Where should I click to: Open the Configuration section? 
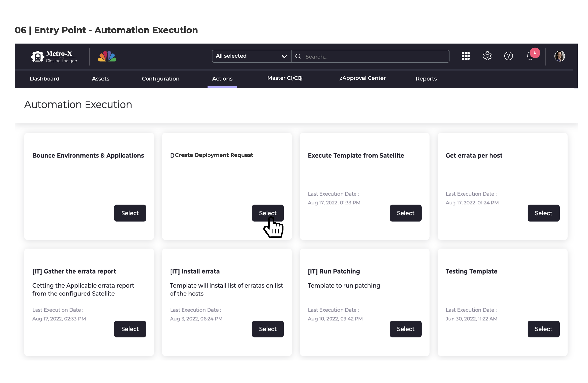[x=160, y=79]
